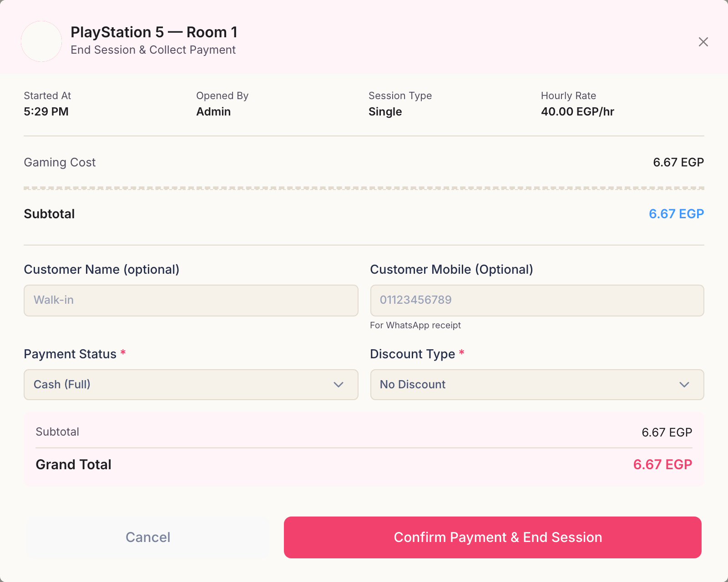The image size is (728, 582).
Task: Open the Payment Status dropdown
Action: [191, 385]
